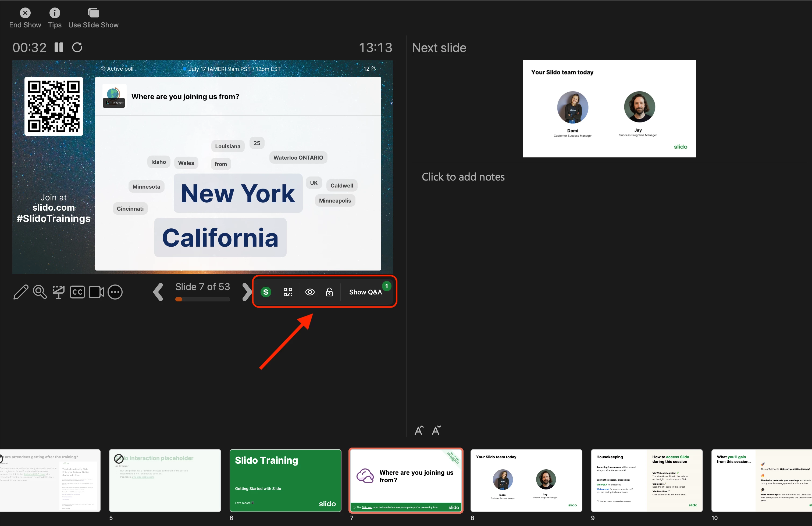
Task: Open the presenter display swap icon
Action: [58, 292]
